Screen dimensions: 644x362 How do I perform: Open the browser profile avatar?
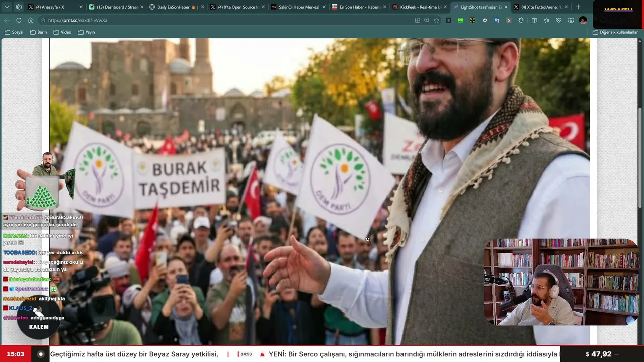tap(583, 20)
